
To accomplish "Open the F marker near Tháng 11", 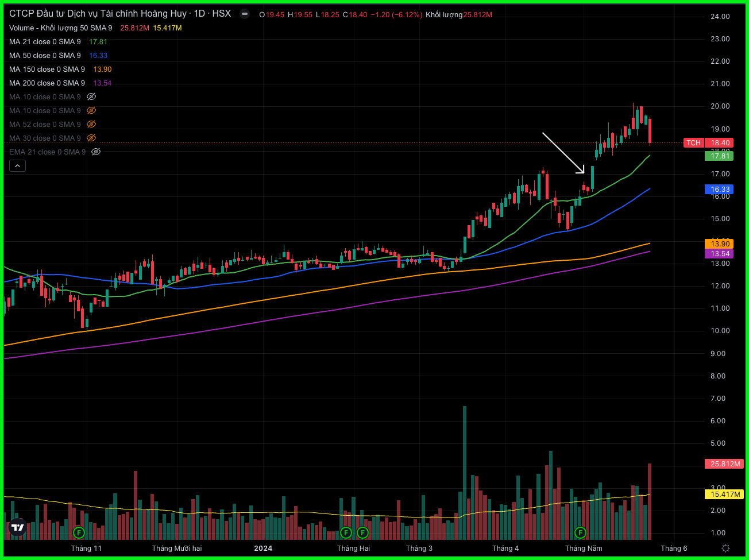I will pyautogui.click(x=79, y=532).
